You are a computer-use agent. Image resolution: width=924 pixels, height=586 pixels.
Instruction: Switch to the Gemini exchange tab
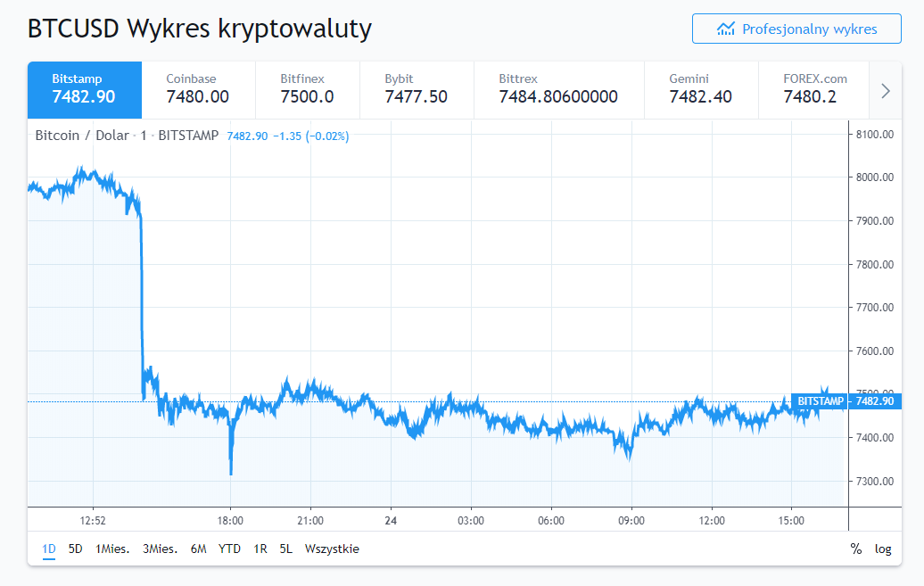coord(701,90)
